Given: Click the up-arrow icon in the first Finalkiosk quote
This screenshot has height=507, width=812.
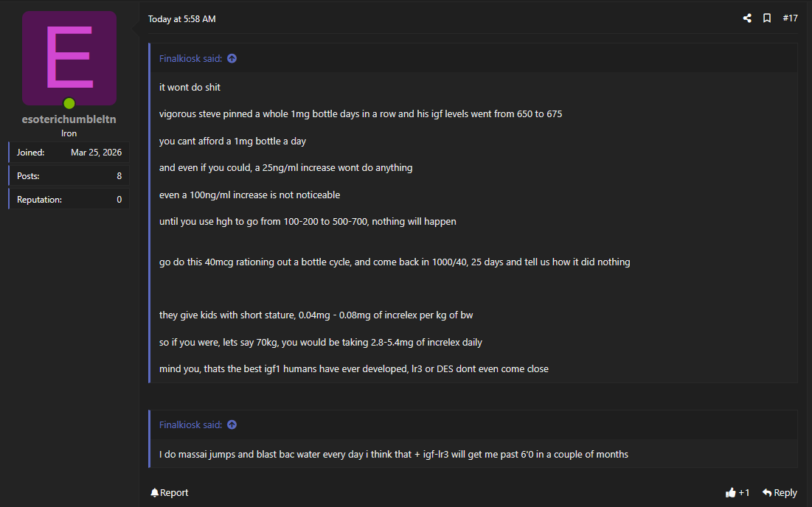Looking at the screenshot, I should [232, 59].
